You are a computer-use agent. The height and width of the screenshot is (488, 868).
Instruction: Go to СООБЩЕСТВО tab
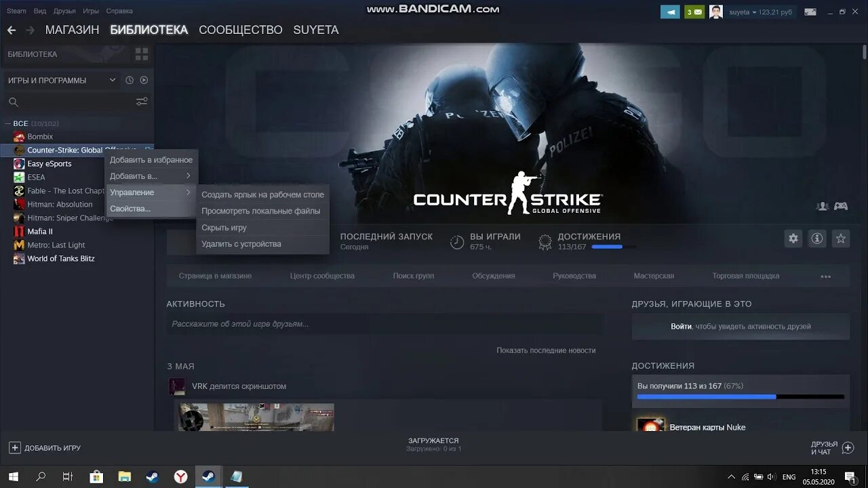pyautogui.click(x=240, y=30)
